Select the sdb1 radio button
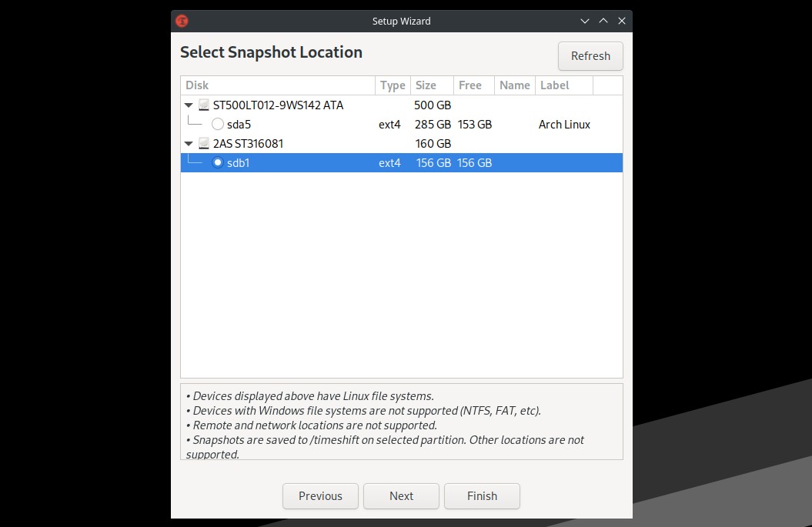 [x=218, y=162]
